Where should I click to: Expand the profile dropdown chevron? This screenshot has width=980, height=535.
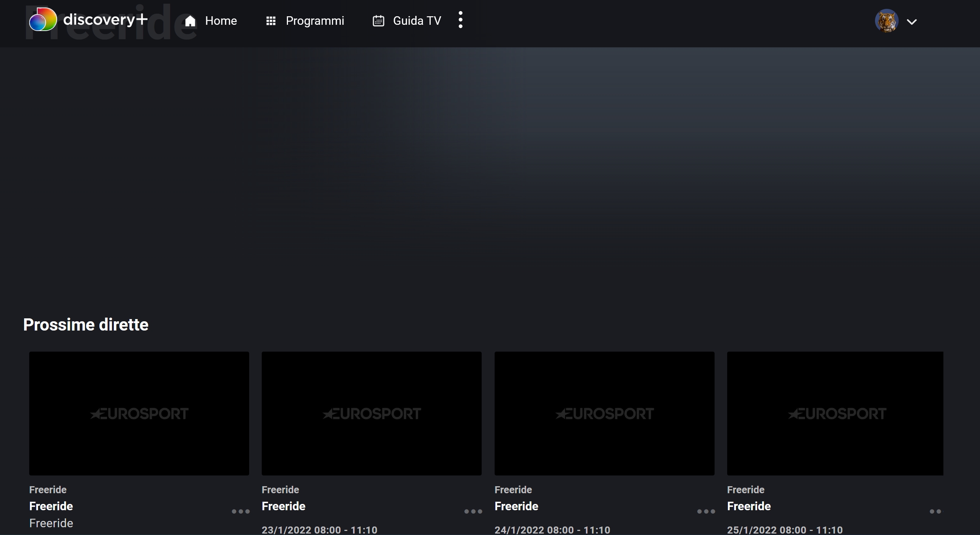tap(912, 22)
